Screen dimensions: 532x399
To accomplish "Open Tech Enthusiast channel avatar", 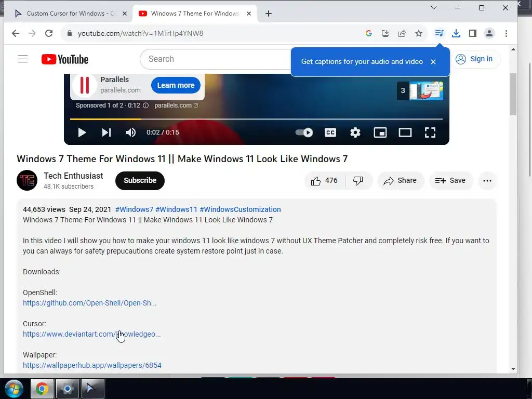I will 27,180.
